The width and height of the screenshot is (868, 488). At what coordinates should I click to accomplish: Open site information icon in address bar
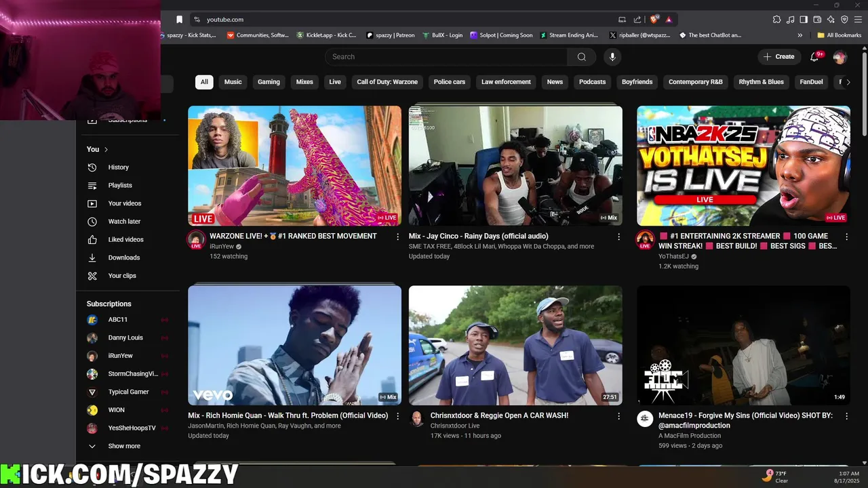(197, 20)
